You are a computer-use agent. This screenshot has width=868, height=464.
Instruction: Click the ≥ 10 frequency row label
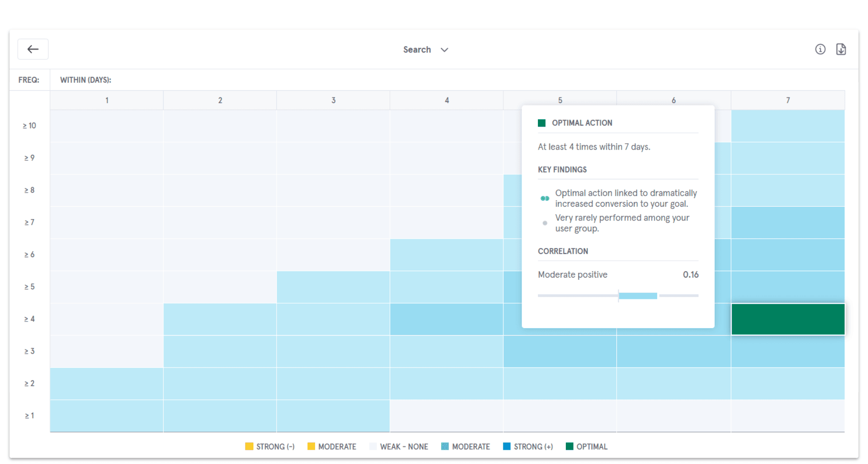(29, 126)
